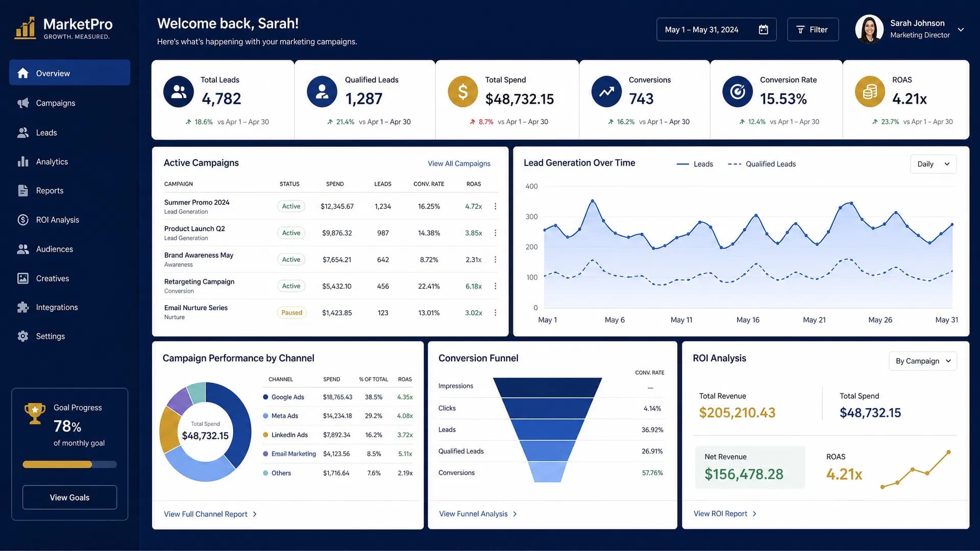Open View Full Channel Report link
The image size is (980, 551).
pos(210,514)
